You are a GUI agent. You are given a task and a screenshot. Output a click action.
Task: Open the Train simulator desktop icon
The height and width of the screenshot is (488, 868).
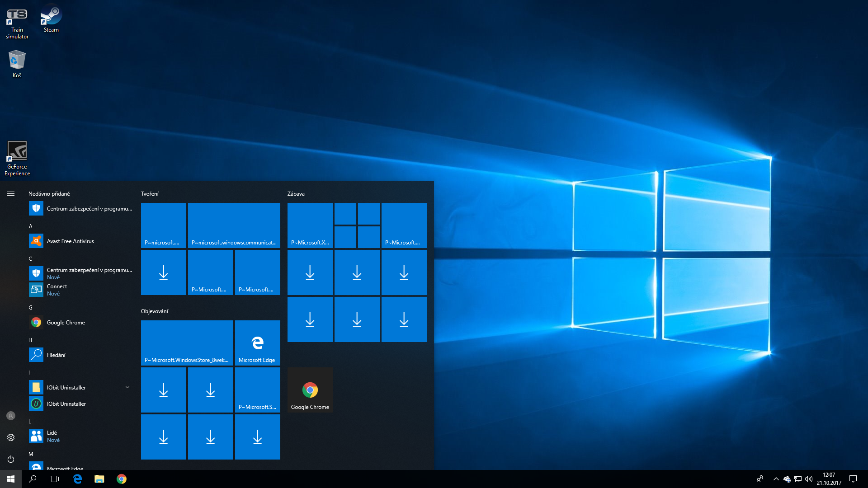(x=17, y=22)
